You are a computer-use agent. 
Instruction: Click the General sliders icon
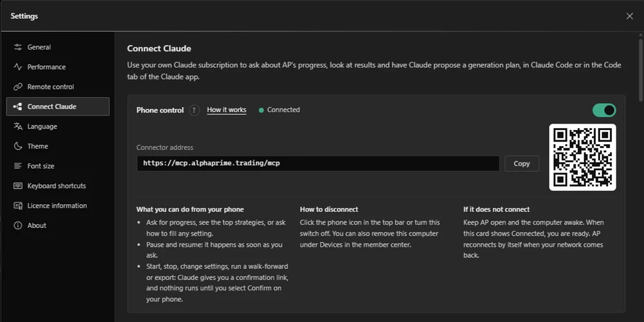pyautogui.click(x=17, y=47)
